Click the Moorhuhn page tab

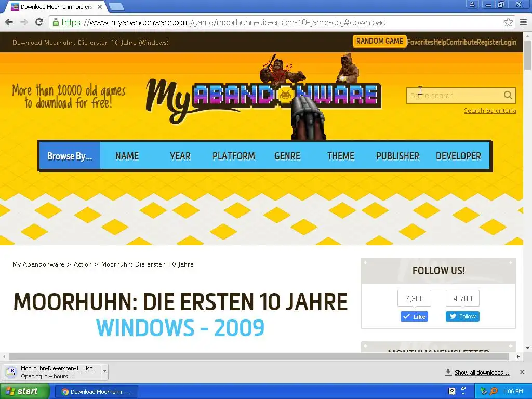tap(57, 7)
